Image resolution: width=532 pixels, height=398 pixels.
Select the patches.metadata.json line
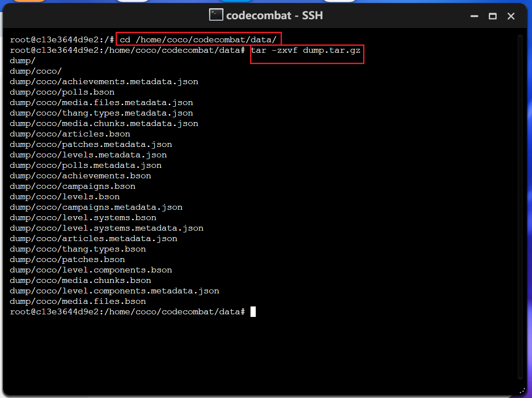91,144
